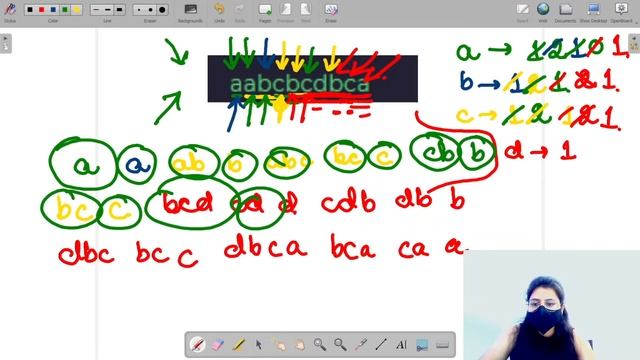Open the Documents view
Viewport: 640px width, 360px height.
(x=565, y=10)
